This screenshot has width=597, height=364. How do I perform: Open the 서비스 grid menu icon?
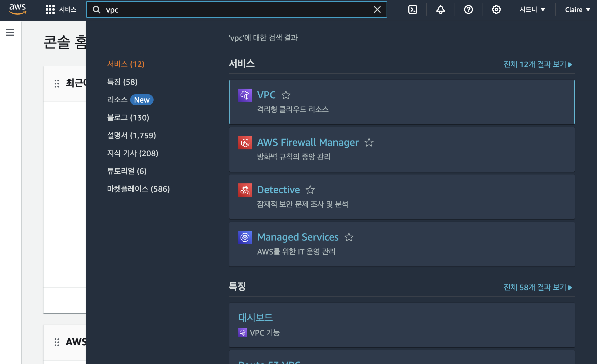point(50,9)
